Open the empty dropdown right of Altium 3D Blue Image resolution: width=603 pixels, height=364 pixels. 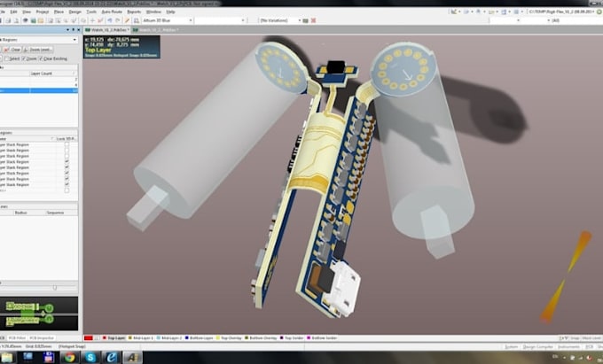click(220, 20)
